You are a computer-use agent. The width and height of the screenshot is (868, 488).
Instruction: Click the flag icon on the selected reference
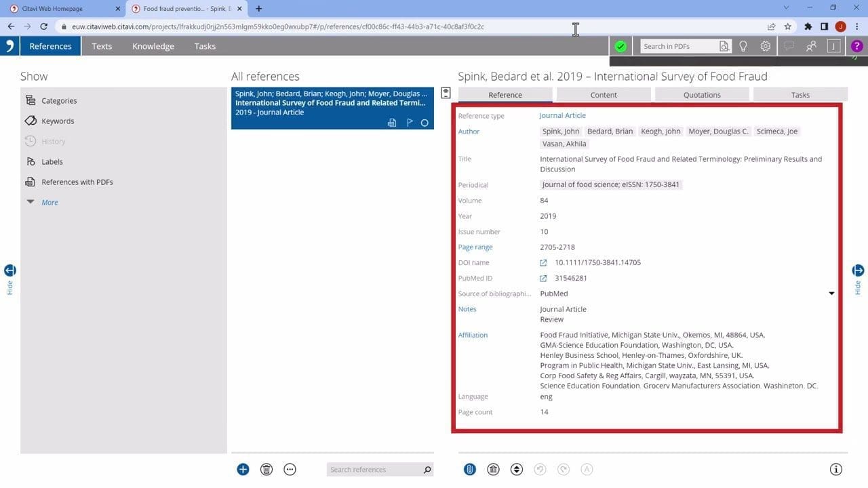[410, 123]
